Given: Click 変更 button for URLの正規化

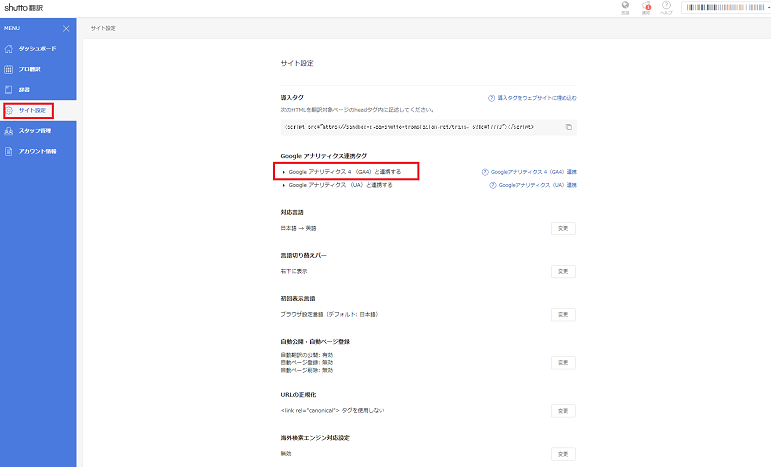Looking at the screenshot, I should pos(563,411).
